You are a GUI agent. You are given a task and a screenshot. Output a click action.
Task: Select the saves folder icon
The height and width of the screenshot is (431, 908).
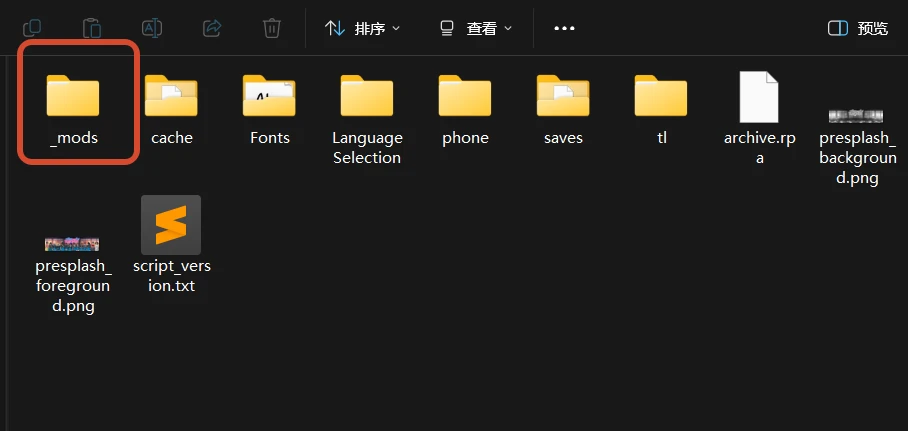[x=563, y=96]
